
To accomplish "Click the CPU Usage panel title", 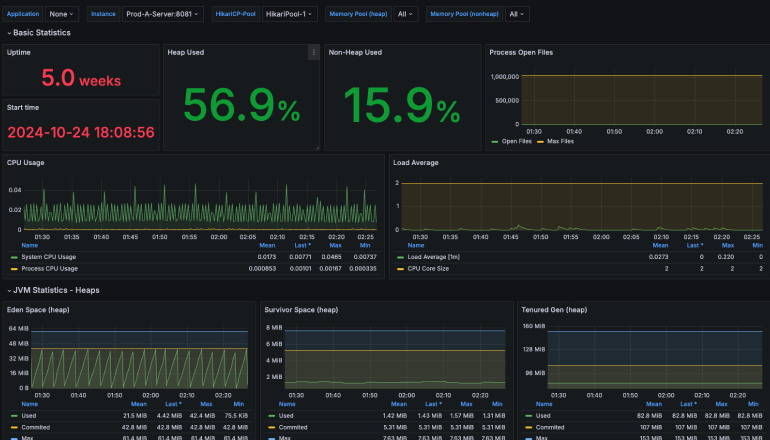I will tap(26, 163).
